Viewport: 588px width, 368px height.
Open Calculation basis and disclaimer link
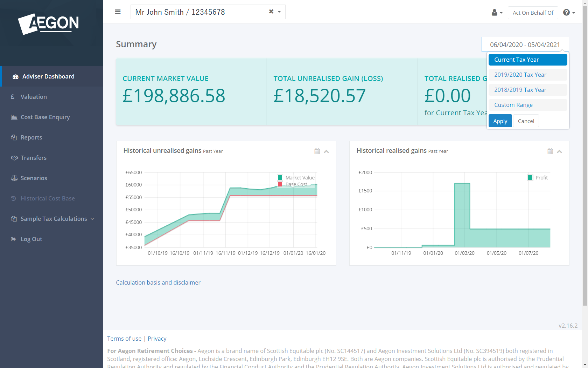(x=158, y=282)
